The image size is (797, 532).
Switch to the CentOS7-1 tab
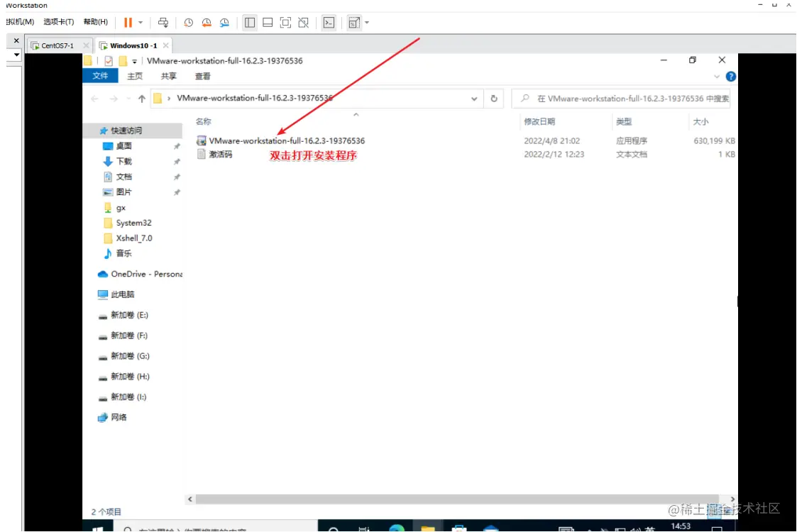pyautogui.click(x=57, y=45)
